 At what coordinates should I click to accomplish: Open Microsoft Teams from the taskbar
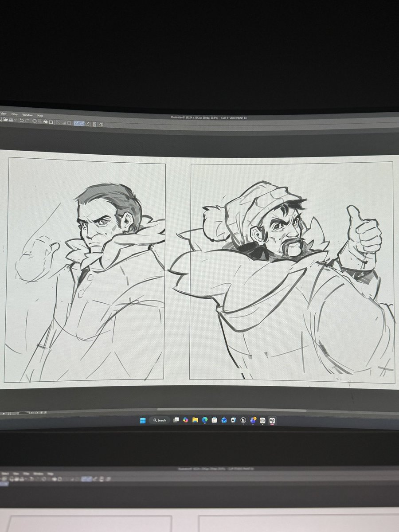coord(253,420)
